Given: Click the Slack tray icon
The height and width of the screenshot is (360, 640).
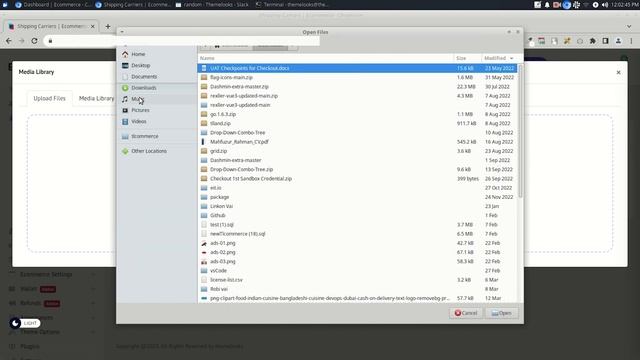Looking at the screenshot, I should pos(576,5).
